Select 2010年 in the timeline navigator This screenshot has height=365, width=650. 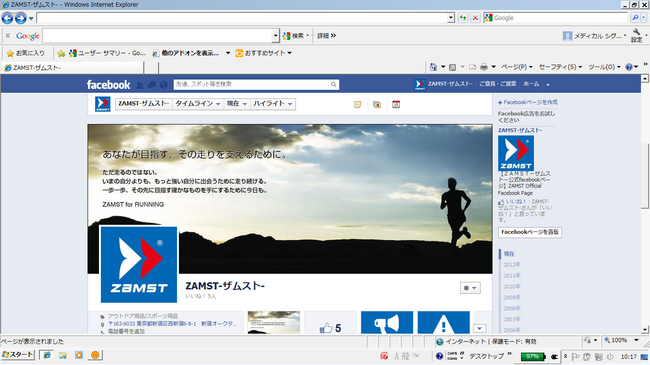pyautogui.click(x=512, y=287)
